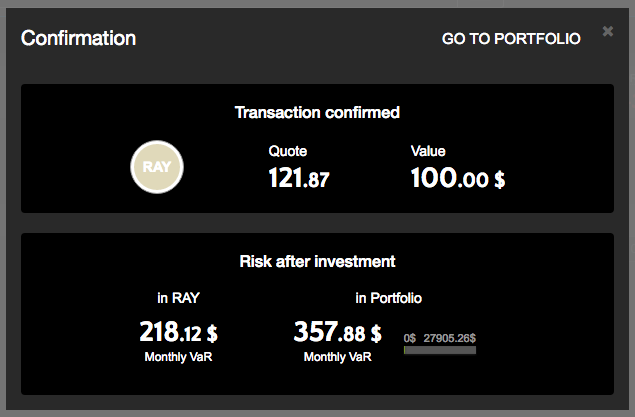Click Monthly VaR under RAY amount

(x=177, y=357)
